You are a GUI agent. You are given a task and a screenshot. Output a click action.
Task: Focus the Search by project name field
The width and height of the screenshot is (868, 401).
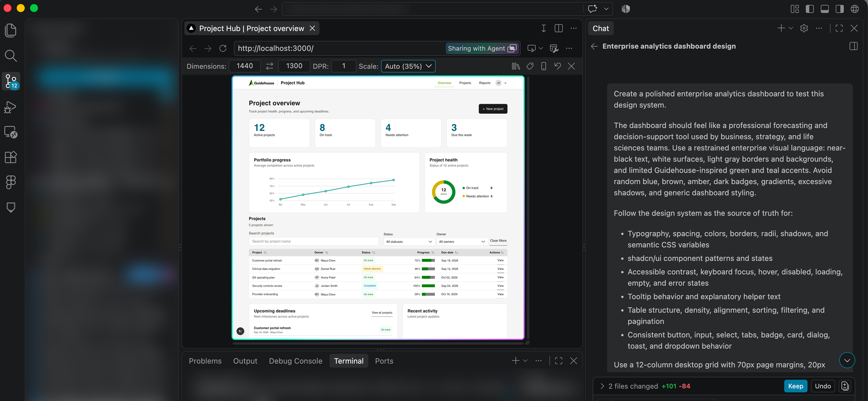[314, 241]
